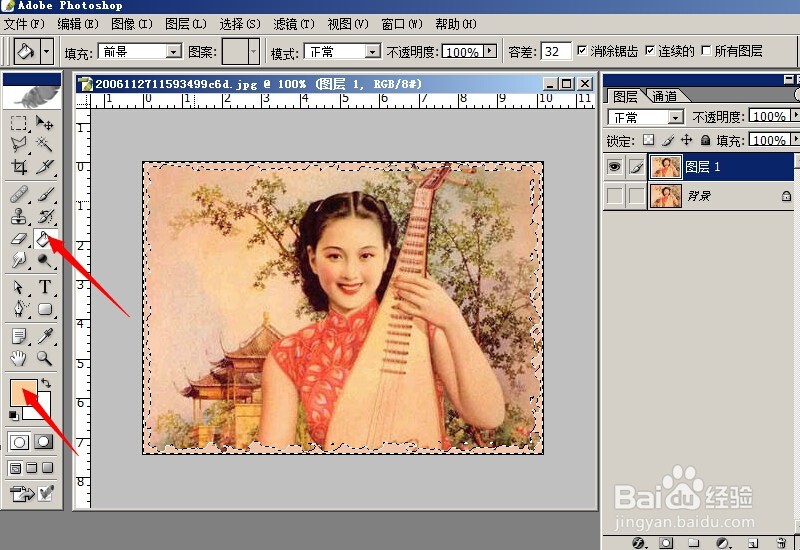Create new fill or adjustment layer
800x550 pixels.
722,543
